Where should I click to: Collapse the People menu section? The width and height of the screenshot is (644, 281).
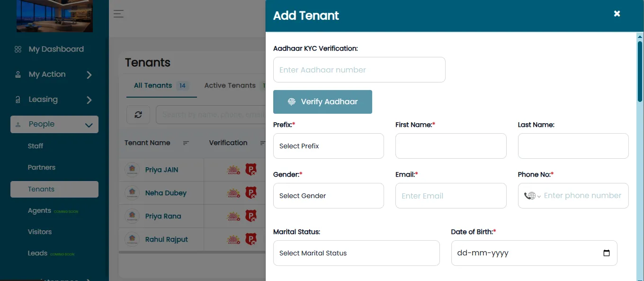[x=88, y=125]
